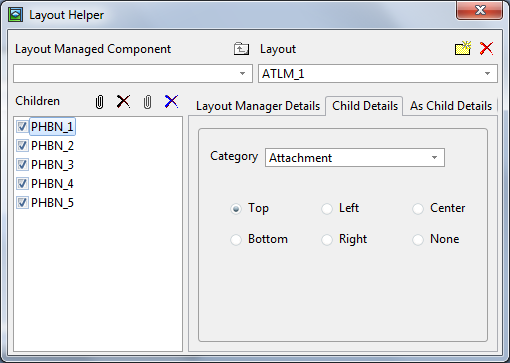Screen dimensions: 510x363
Task: Uncheck the PHBN_2 checkbox
Action: pos(22,146)
